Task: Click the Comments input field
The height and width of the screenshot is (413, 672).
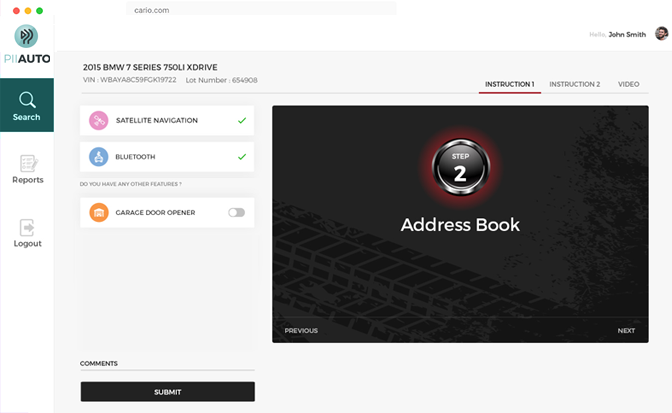Action: (167, 364)
